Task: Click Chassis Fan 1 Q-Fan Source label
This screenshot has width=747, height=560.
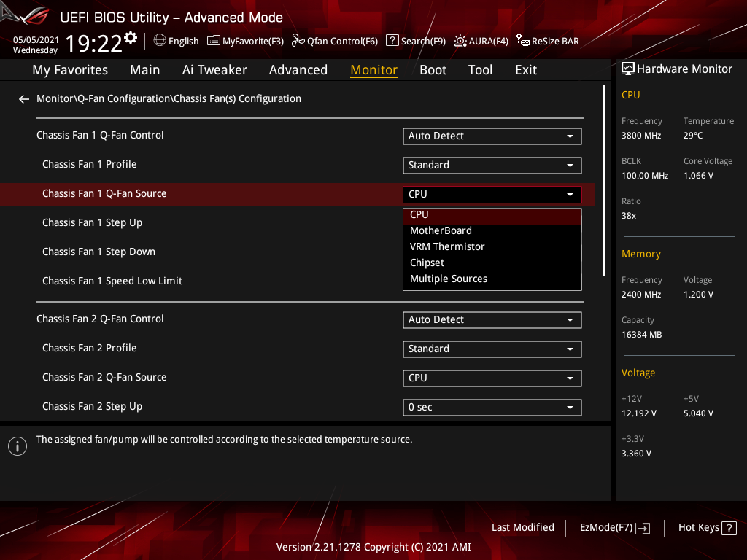Action: point(104,193)
